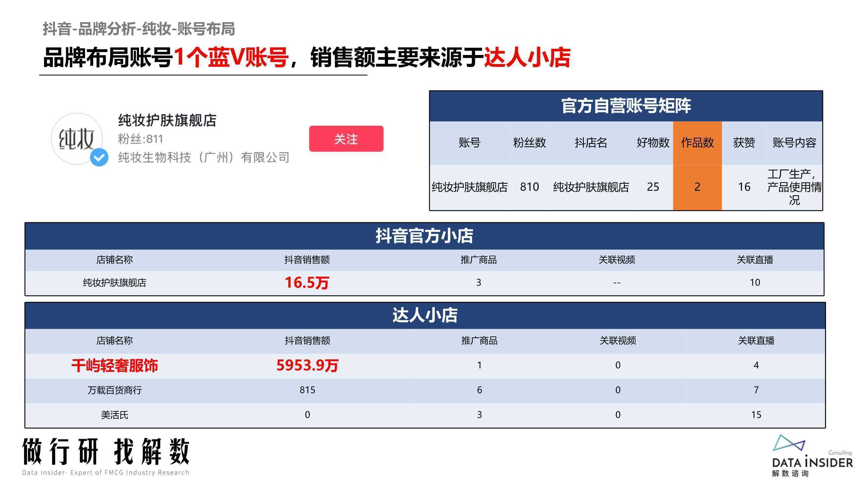Select 关联直播 value 7 for 万载百货商行
Image resolution: width=868 pixels, height=488 pixels.
pos(756,390)
